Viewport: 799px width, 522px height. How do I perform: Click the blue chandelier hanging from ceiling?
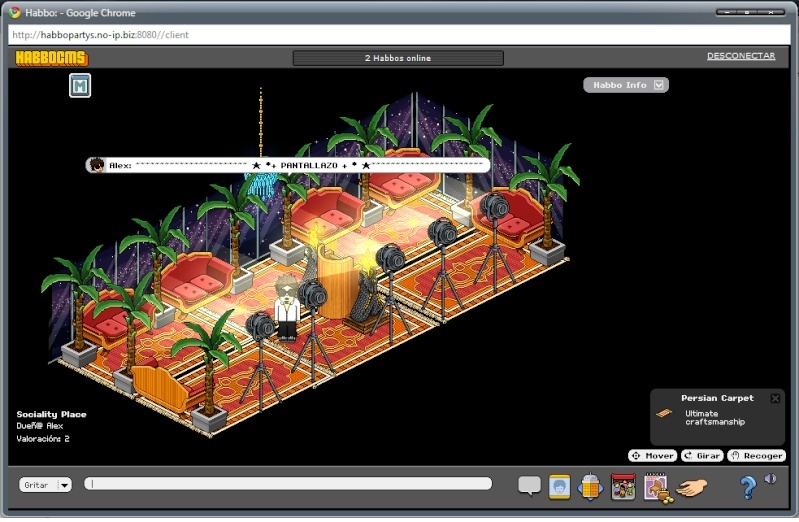coord(261,184)
